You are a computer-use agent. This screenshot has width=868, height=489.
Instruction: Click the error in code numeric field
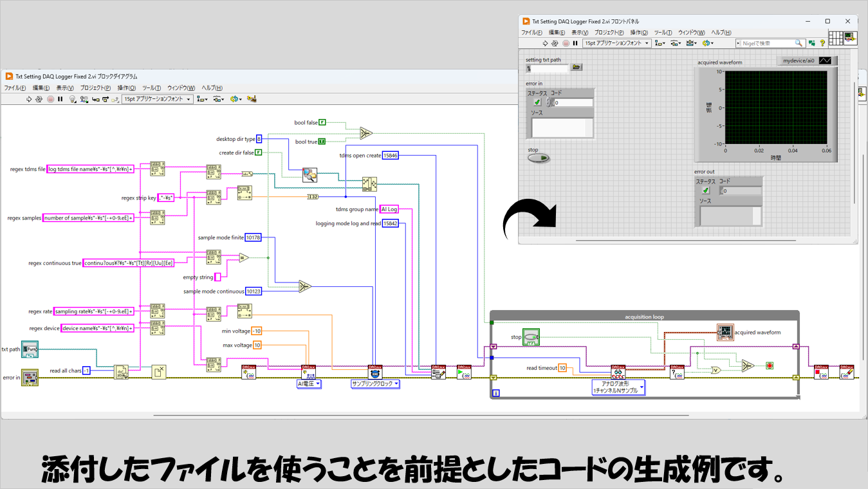pos(573,102)
